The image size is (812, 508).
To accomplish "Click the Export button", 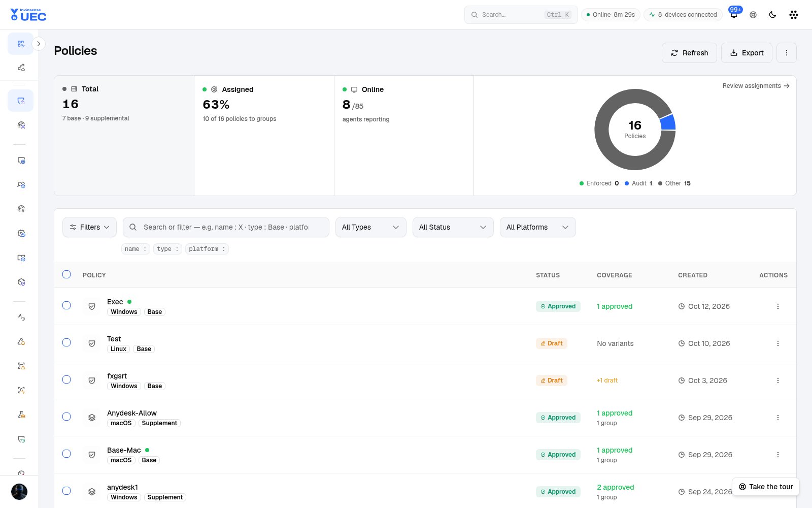I will (747, 53).
